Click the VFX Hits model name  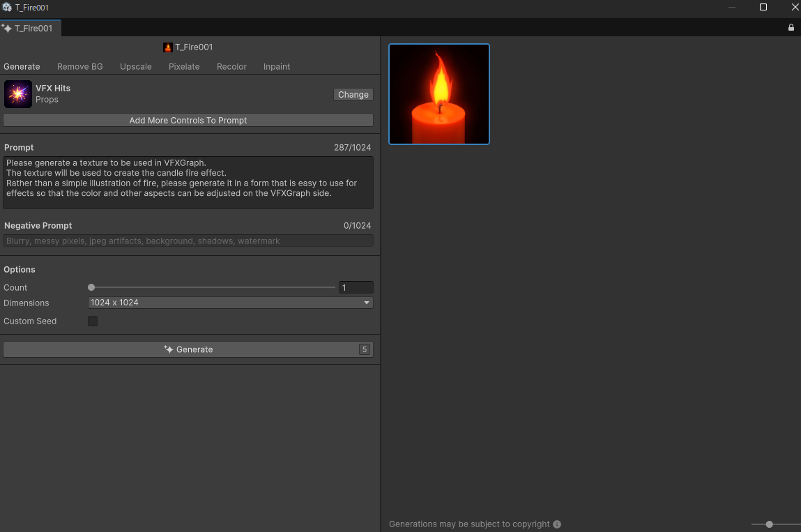tap(53, 88)
